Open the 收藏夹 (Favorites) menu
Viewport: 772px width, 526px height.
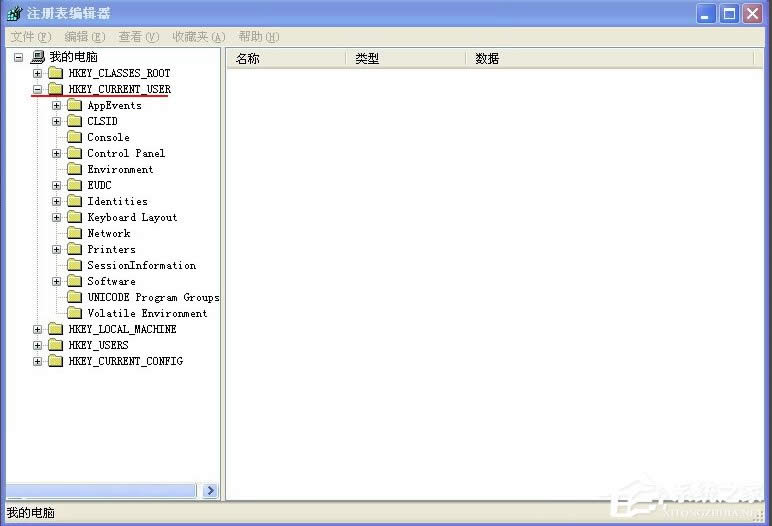198,37
